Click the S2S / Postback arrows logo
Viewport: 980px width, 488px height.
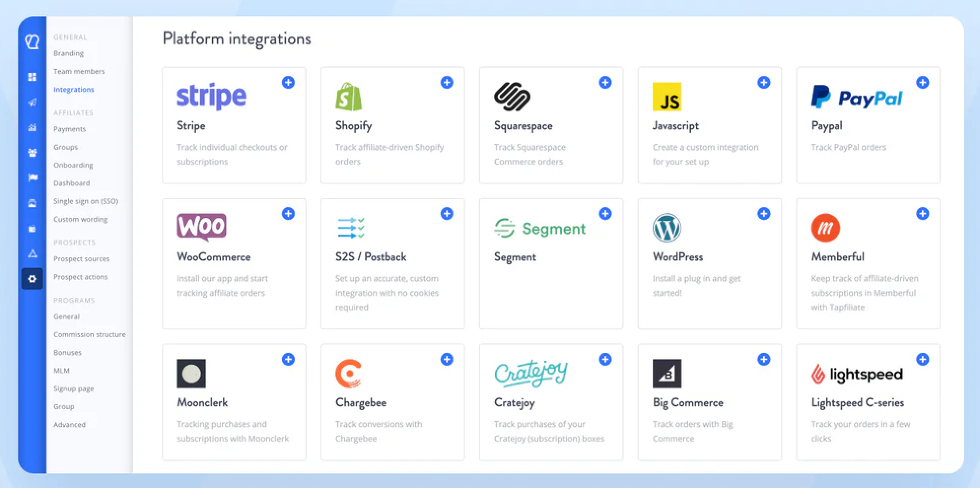(351, 228)
